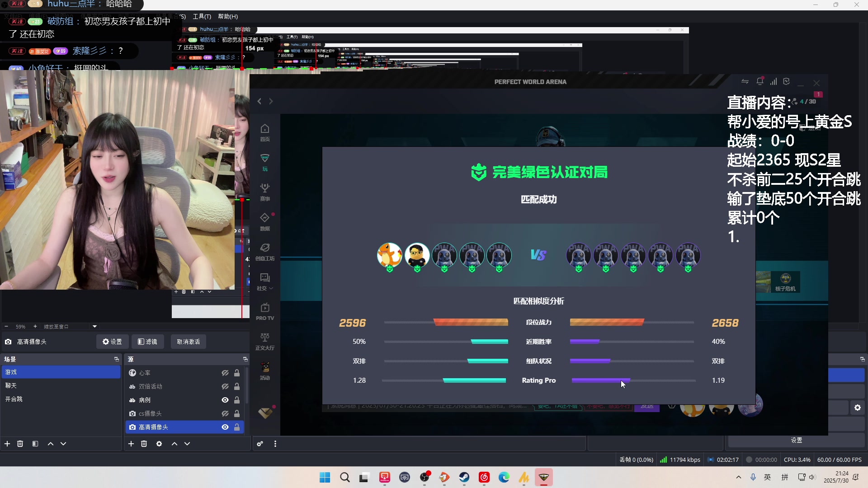
Task: Delete selected scene with trash icon
Action: pos(20,444)
